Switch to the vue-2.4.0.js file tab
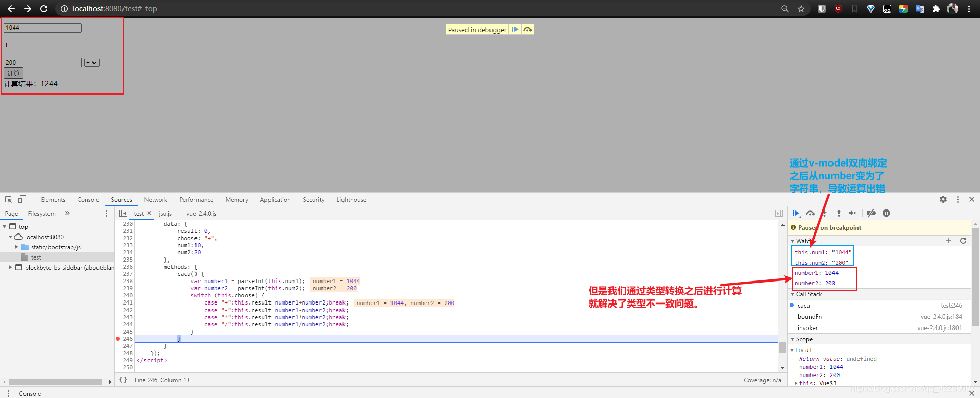 pos(202,214)
